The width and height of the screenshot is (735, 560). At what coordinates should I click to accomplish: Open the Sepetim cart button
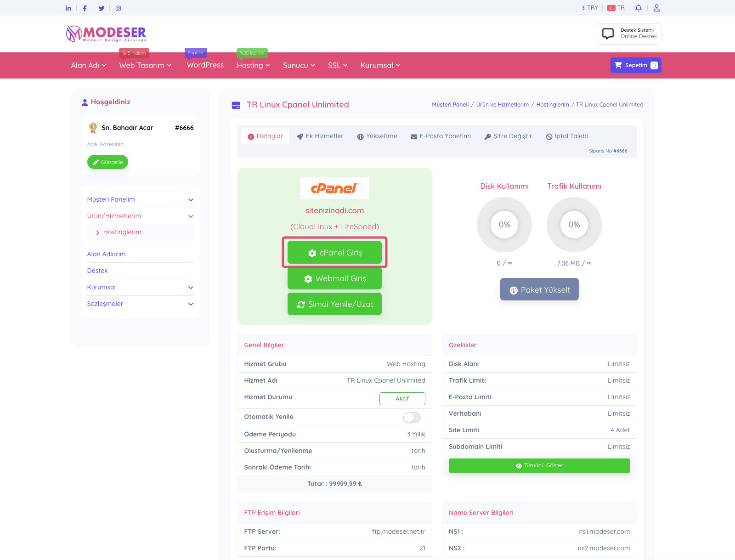[636, 65]
